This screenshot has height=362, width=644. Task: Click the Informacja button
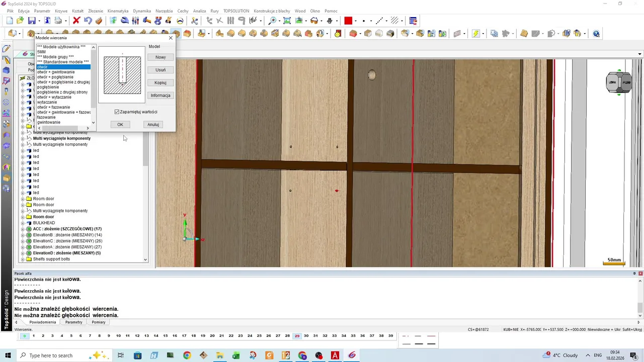(160, 96)
